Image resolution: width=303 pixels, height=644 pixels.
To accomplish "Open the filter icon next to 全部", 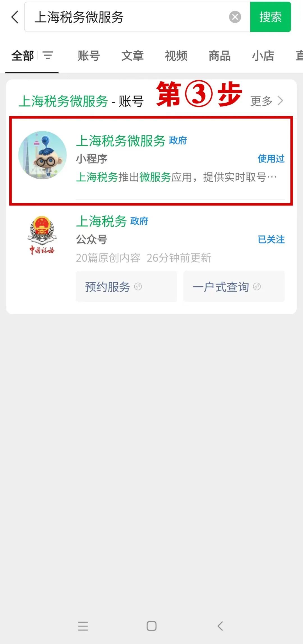I will point(48,55).
